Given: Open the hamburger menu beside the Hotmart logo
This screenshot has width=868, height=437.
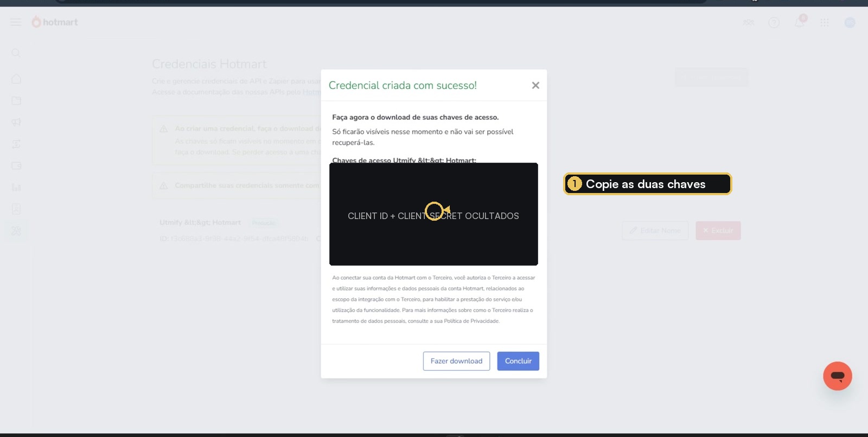Looking at the screenshot, I should click(16, 22).
